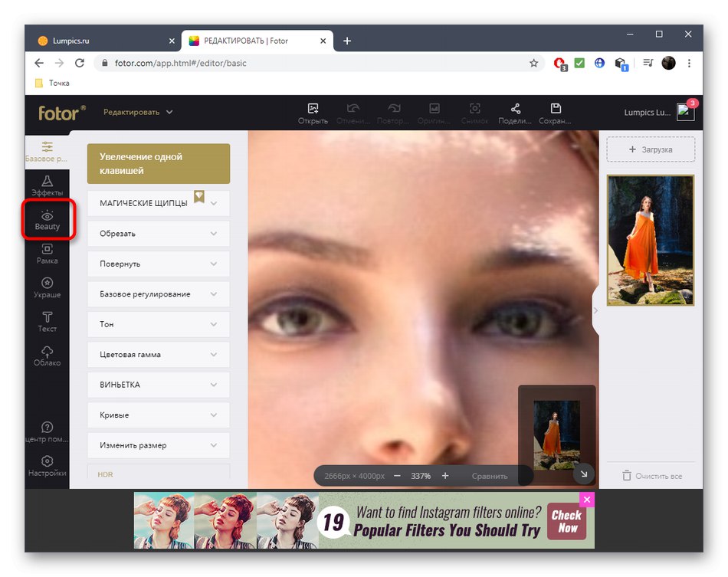Go back in browser history
728x577 pixels.
(x=39, y=63)
